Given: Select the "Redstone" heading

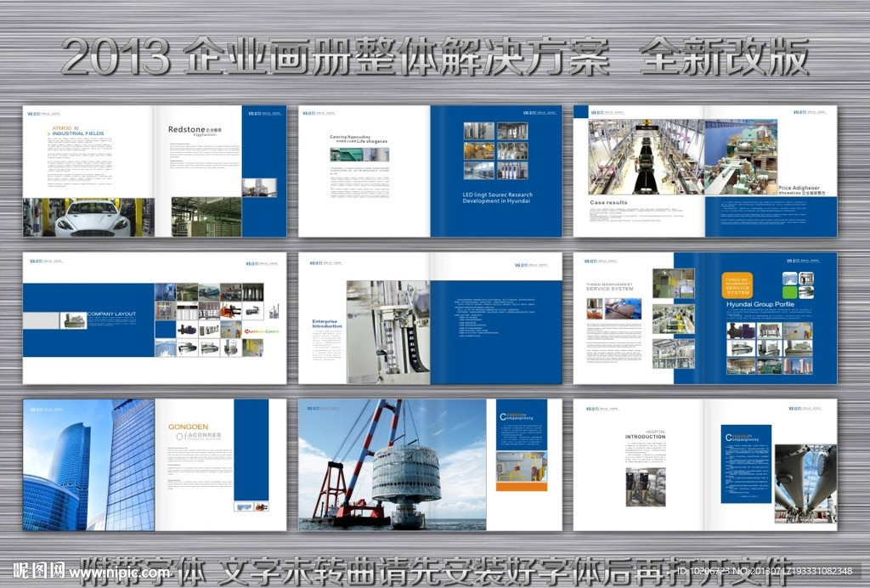Looking at the screenshot, I should [x=186, y=129].
